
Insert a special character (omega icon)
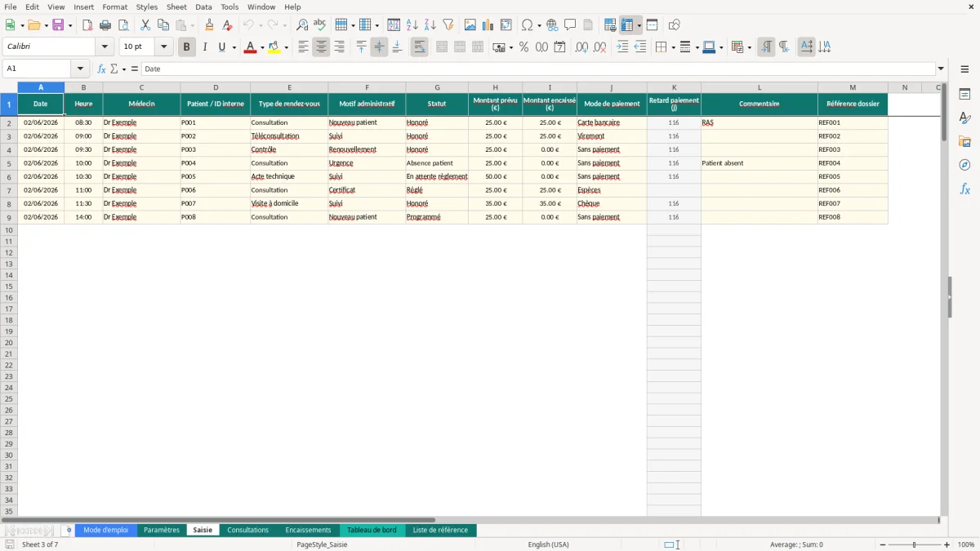[x=527, y=25]
